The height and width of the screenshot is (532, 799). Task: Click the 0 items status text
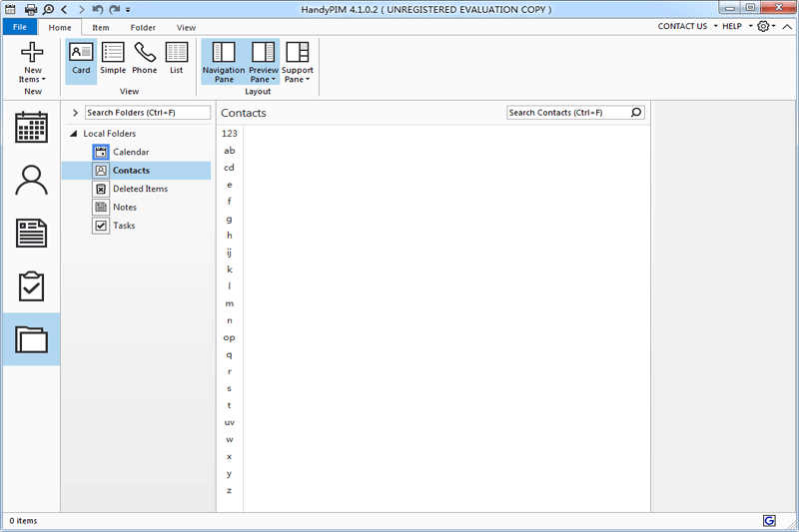(23, 521)
